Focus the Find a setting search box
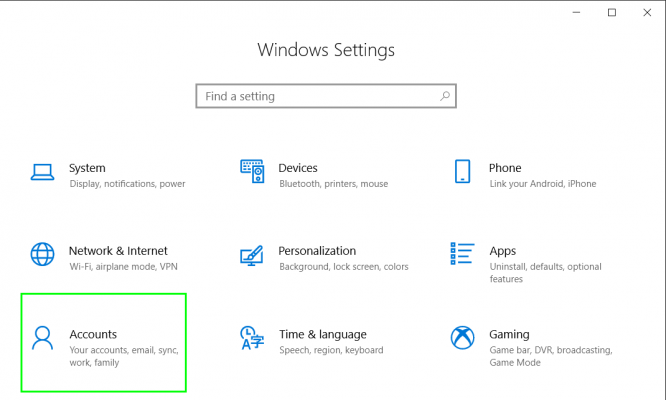Image resolution: width=666 pixels, height=400 pixels. tap(326, 96)
